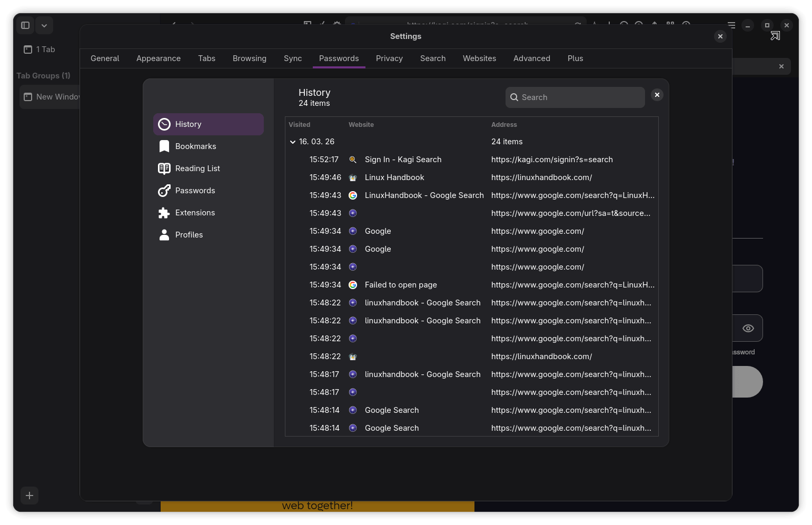812x525 pixels.
Task: Sort history by Visited column header
Action: [299, 125]
